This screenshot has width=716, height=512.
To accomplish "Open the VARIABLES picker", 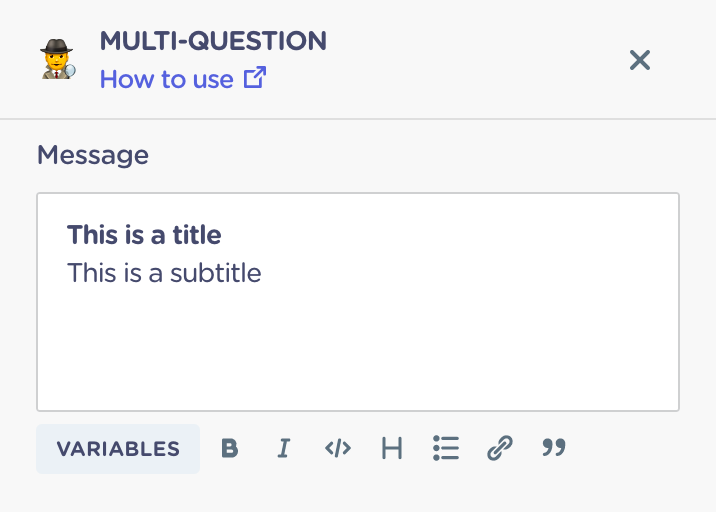I will coord(118,449).
